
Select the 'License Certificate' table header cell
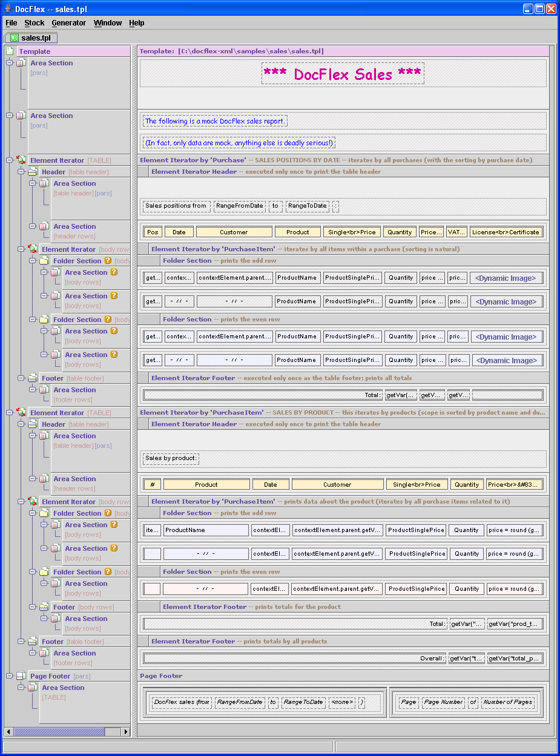pyautogui.click(x=505, y=232)
